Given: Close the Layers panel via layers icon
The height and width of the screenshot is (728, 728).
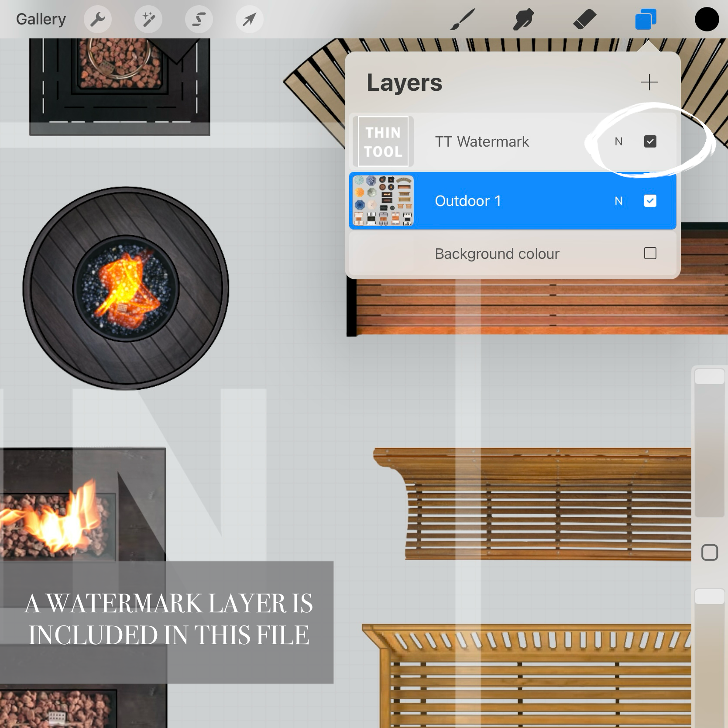Looking at the screenshot, I should (646, 20).
